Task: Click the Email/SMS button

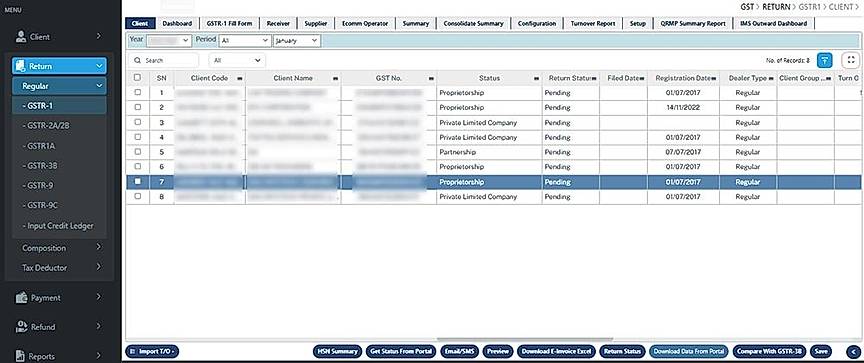Action: click(460, 351)
